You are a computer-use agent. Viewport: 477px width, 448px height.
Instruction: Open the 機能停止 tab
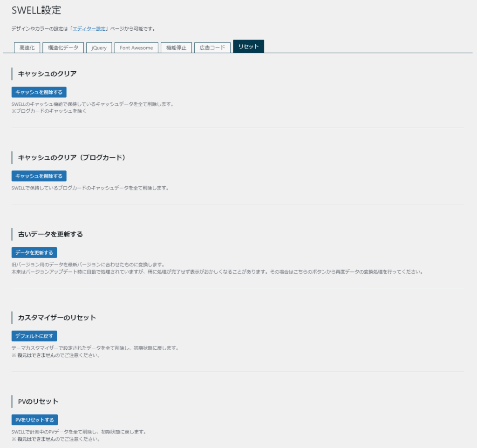tap(176, 47)
